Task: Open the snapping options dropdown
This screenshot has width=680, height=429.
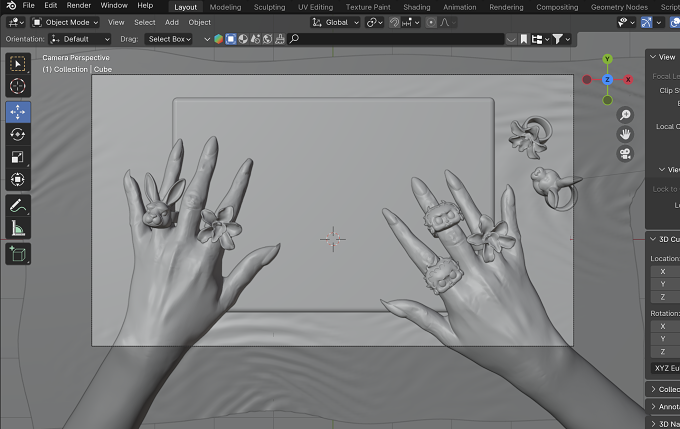Action: click(x=411, y=23)
